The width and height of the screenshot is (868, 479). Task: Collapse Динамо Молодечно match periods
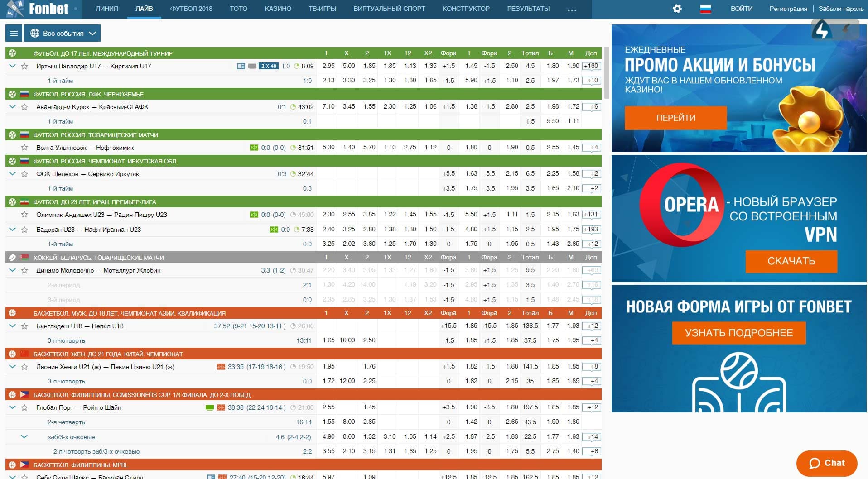[12, 270]
